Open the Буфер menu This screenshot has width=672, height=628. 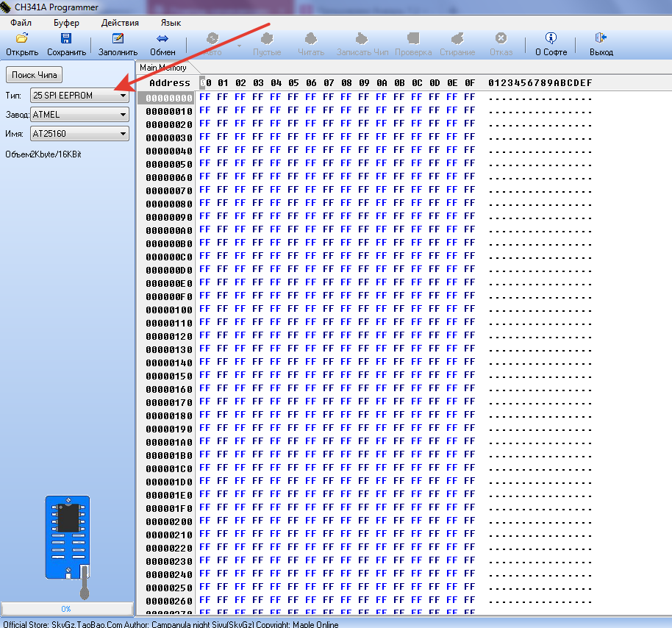66,23
